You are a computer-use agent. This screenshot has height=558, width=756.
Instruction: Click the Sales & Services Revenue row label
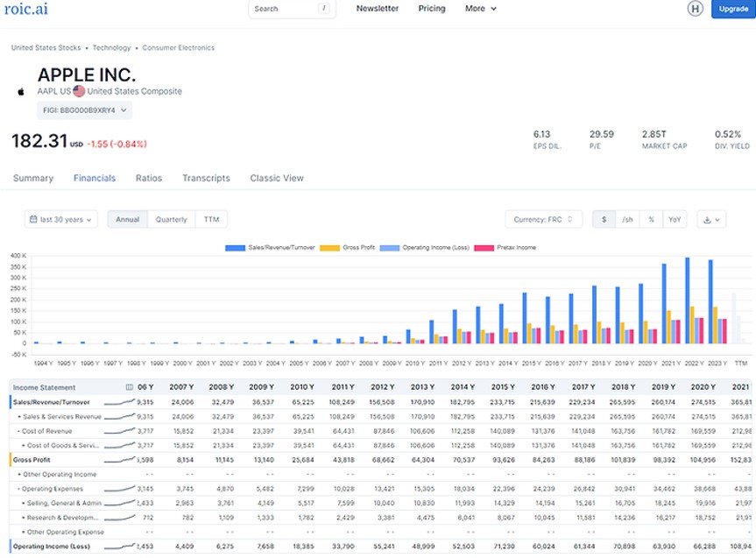coord(61,416)
